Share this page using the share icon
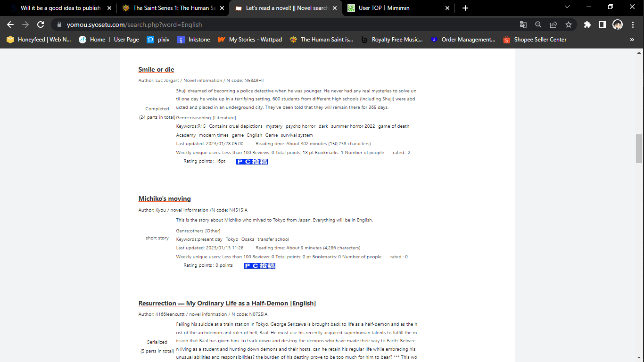This screenshot has height=362, width=644. click(553, 25)
